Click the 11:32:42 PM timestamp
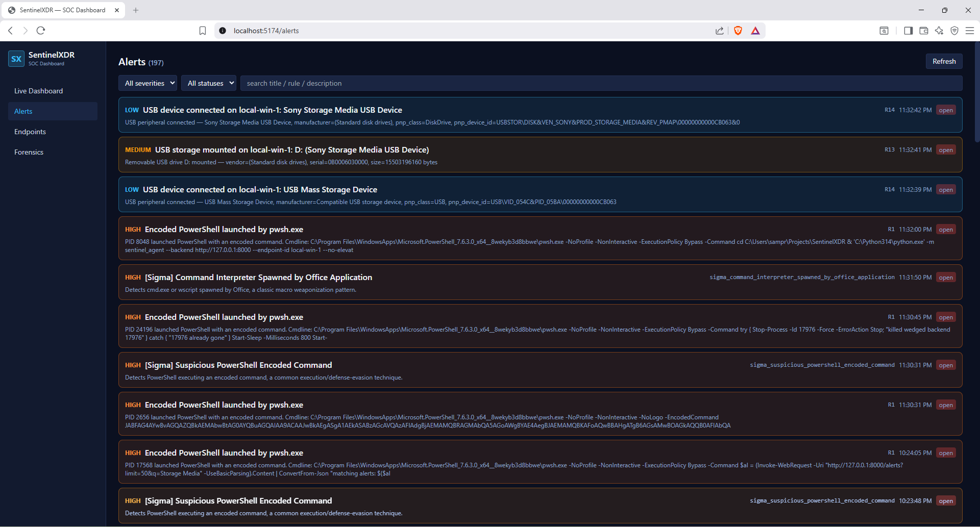 tap(915, 110)
